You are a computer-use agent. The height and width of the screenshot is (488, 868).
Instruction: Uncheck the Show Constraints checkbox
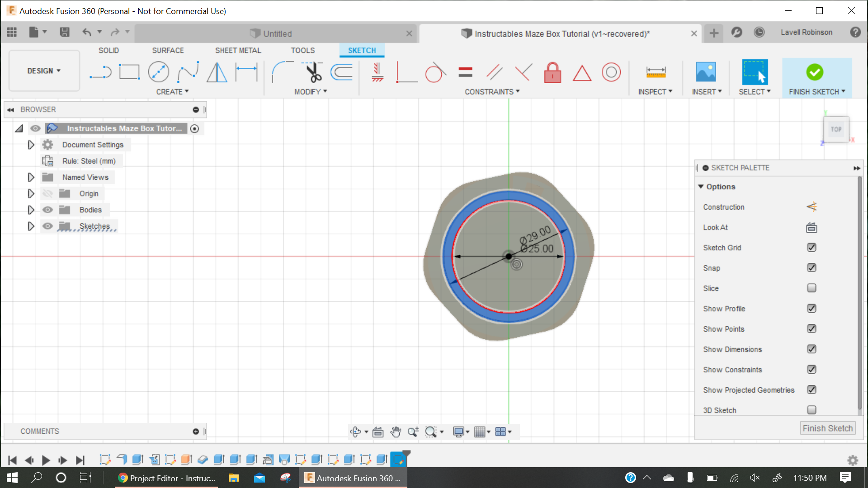point(811,370)
